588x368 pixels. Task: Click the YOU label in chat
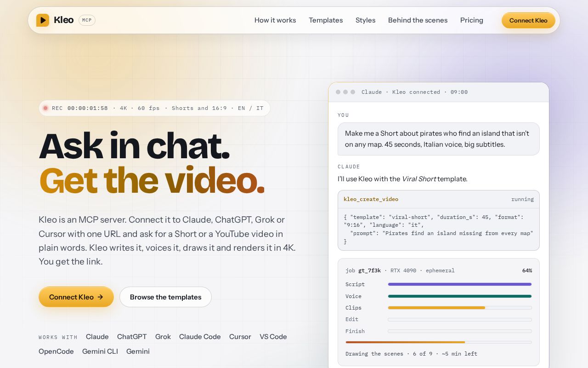(343, 115)
